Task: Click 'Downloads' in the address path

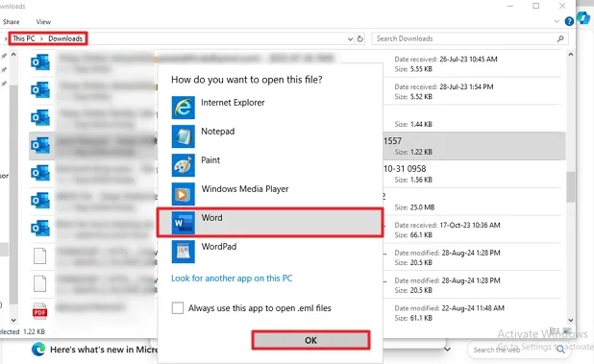Action: click(65, 38)
